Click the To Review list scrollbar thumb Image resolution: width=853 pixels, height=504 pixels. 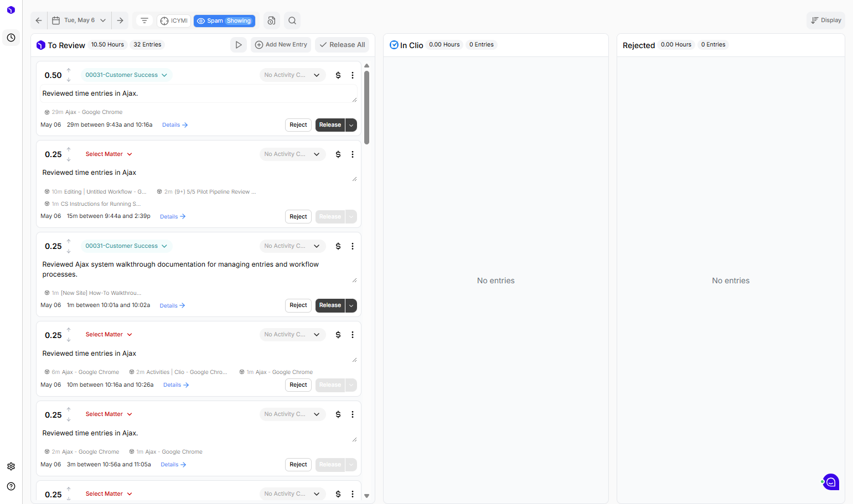click(x=366, y=107)
